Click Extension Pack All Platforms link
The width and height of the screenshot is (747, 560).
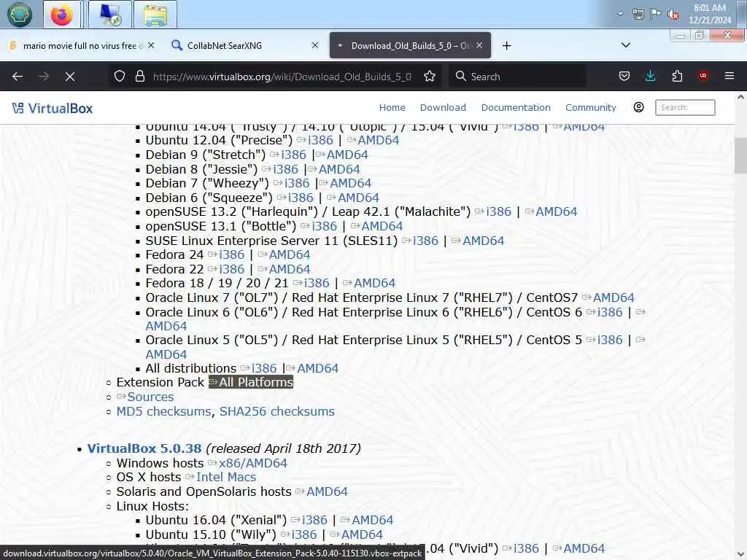[251, 382]
